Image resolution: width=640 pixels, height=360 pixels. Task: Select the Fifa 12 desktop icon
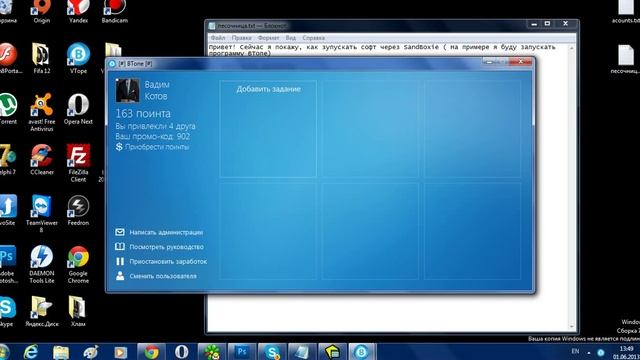tap(42, 58)
